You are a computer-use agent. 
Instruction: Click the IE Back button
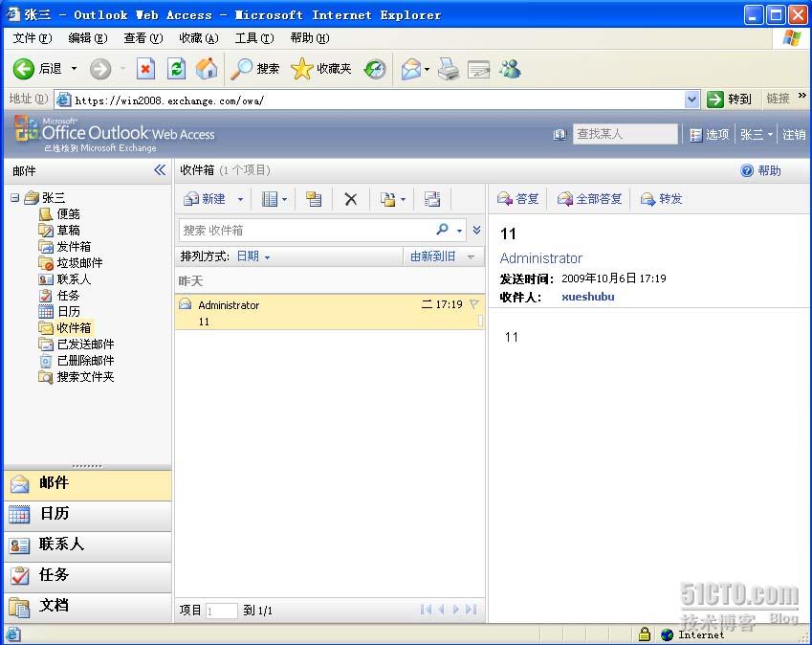coord(36,68)
